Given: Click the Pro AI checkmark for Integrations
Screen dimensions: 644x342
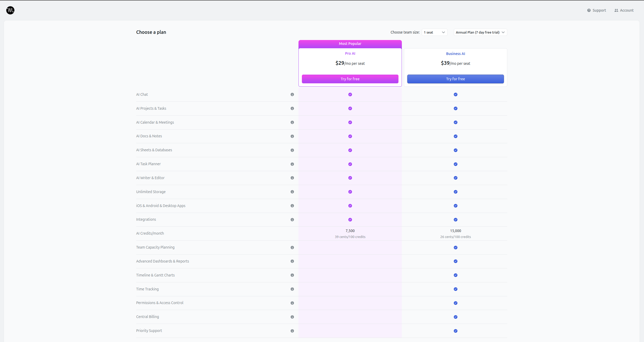Looking at the screenshot, I should (x=350, y=220).
